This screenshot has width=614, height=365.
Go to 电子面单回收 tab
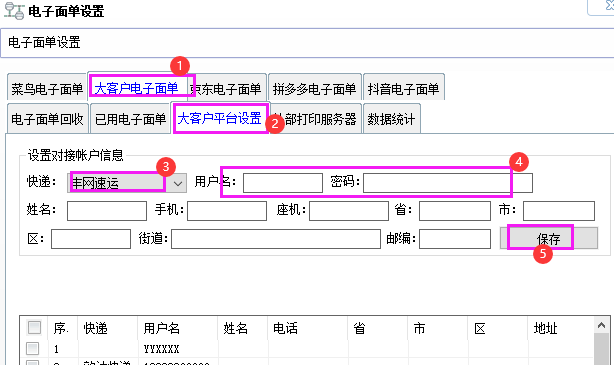pos(47,119)
